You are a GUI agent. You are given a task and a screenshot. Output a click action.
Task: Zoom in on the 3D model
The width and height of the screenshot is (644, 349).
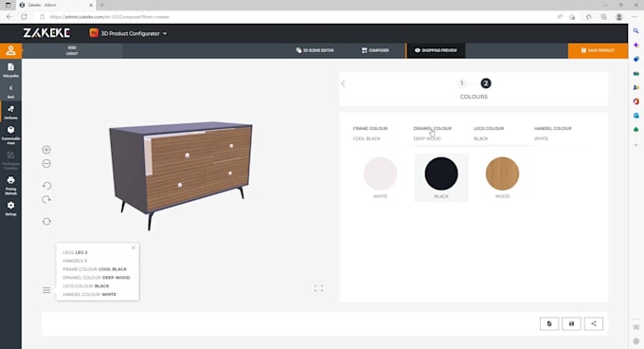pyautogui.click(x=46, y=150)
